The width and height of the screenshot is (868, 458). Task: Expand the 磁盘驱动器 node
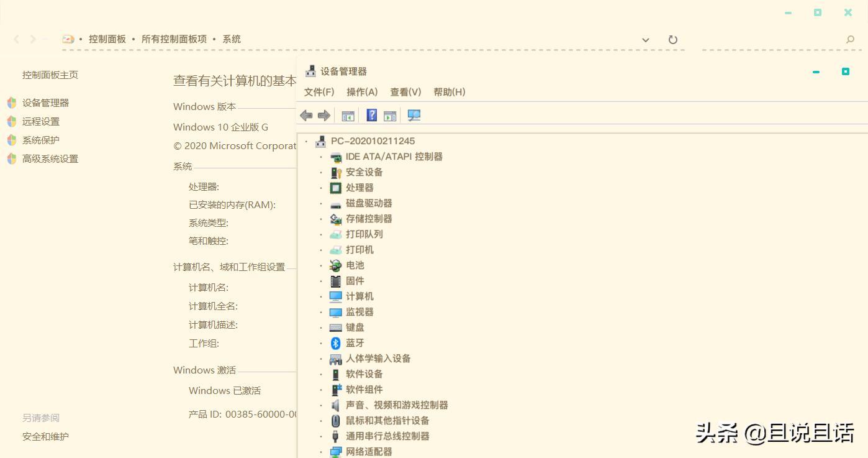[x=321, y=204]
